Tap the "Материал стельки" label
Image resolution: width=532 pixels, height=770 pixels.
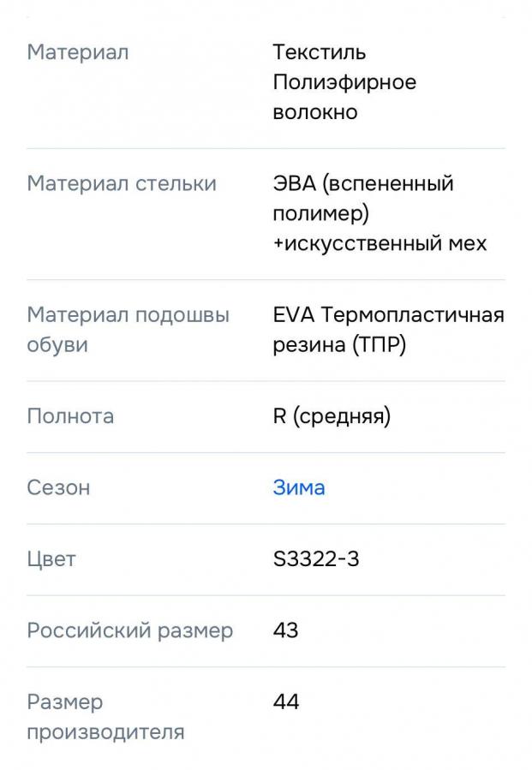pos(122,183)
